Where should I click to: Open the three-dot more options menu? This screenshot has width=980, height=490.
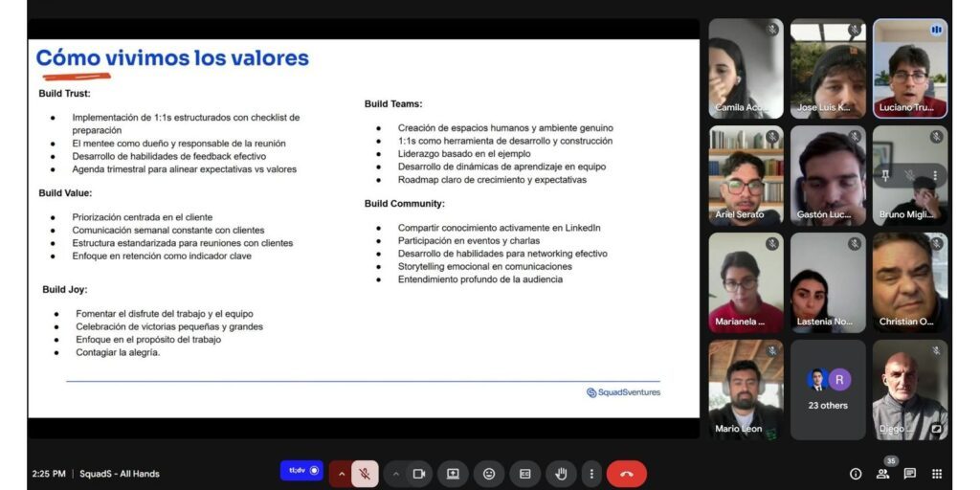(591, 473)
